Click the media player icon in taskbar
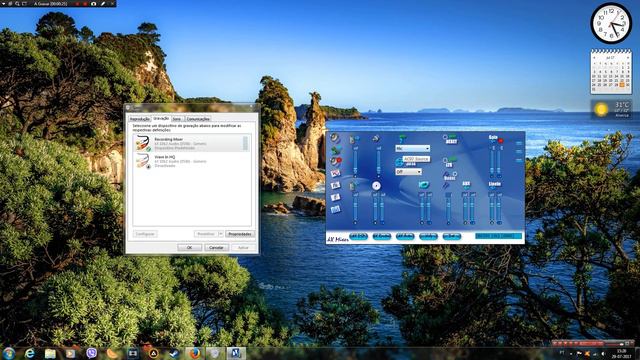The image size is (640, 360). click(71, 353)
